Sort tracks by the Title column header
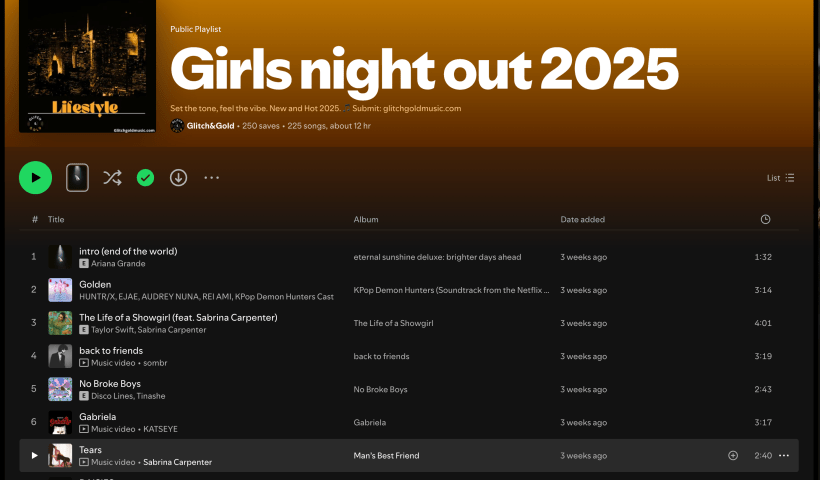 point(56,219)
